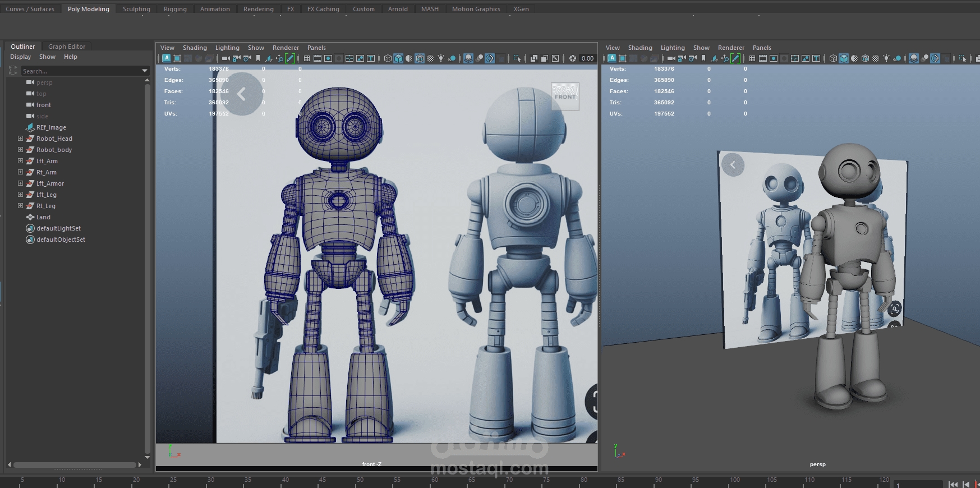Click the wireframe cube icon in perspective viewport

[x=833, y=58]
